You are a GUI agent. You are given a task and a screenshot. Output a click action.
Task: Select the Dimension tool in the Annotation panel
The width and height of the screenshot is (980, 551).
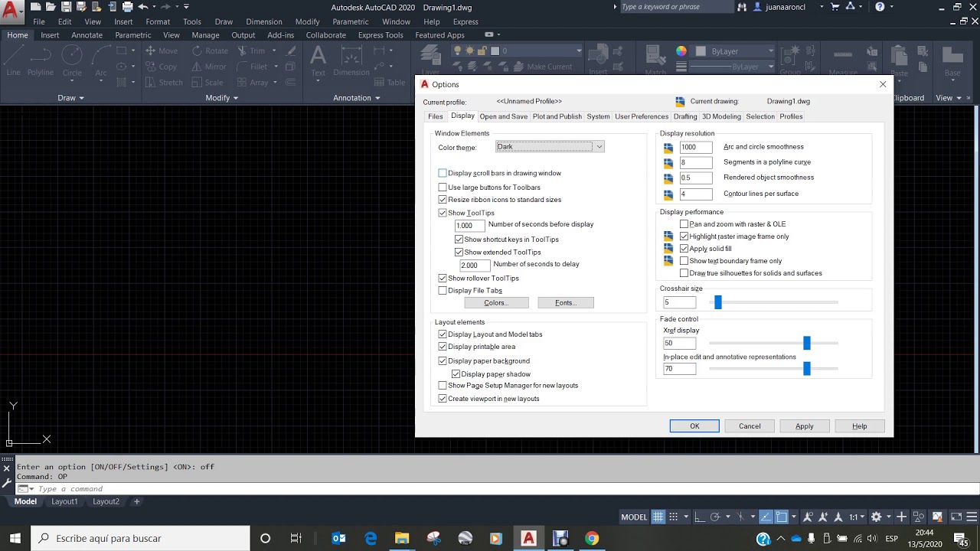click(351, 61)
